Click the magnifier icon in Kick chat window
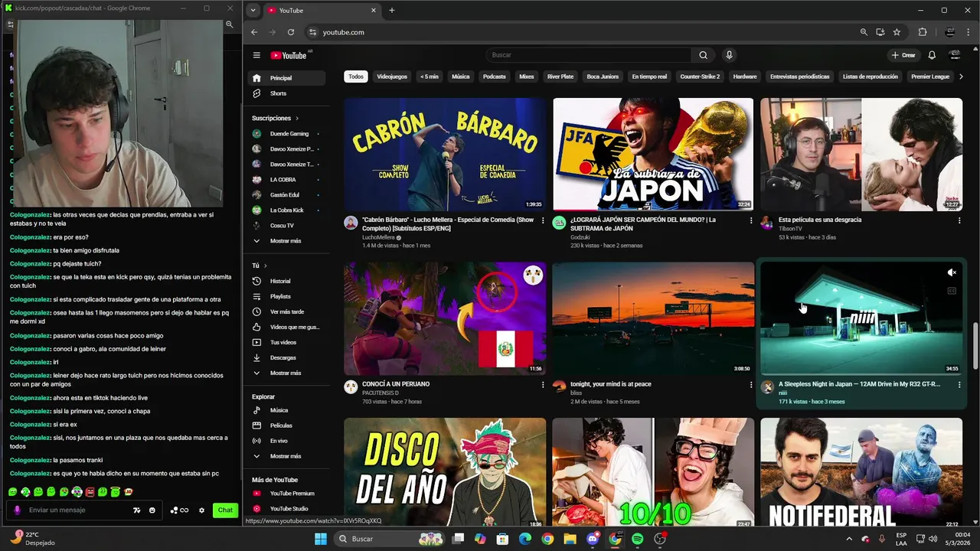The height and width of the screenshot is (551, 980). (x=229, y=24)
